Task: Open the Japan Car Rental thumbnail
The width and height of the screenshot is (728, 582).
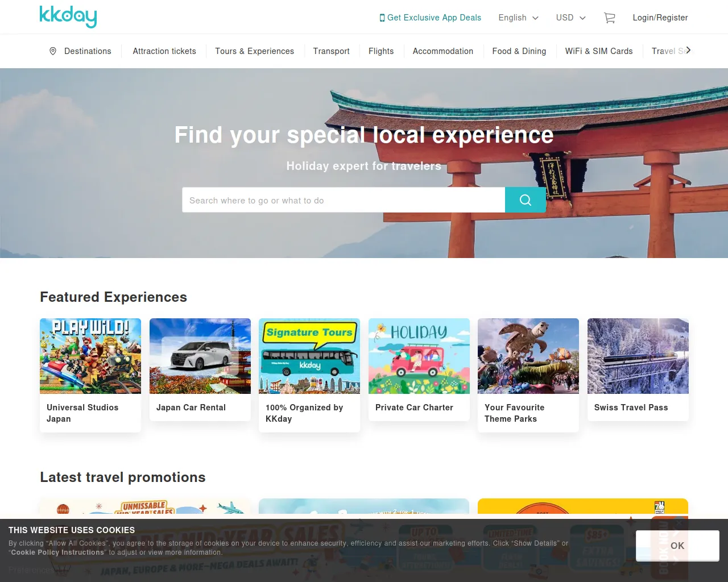Action: coord(200,356)
